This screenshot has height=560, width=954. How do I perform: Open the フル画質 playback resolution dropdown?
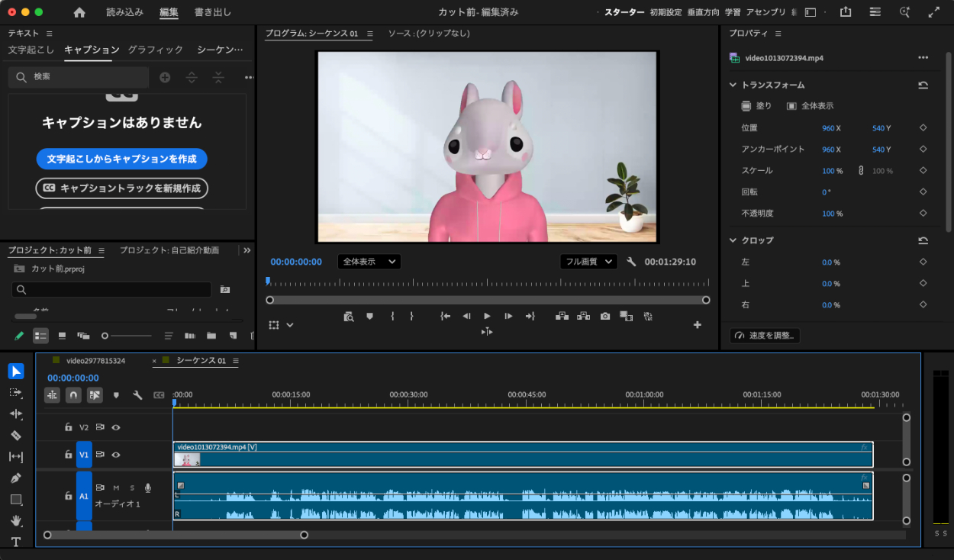click(x=588, y=262)
